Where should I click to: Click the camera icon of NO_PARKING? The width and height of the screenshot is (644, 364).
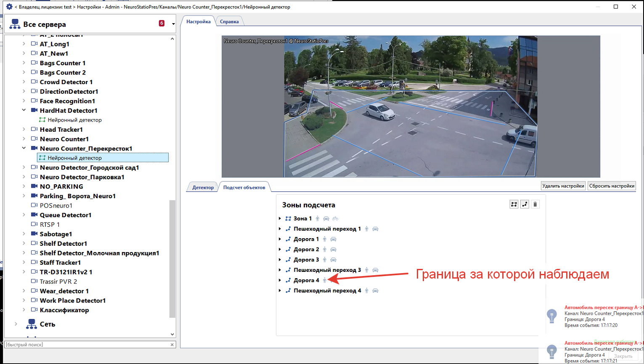tap(34, 186)
